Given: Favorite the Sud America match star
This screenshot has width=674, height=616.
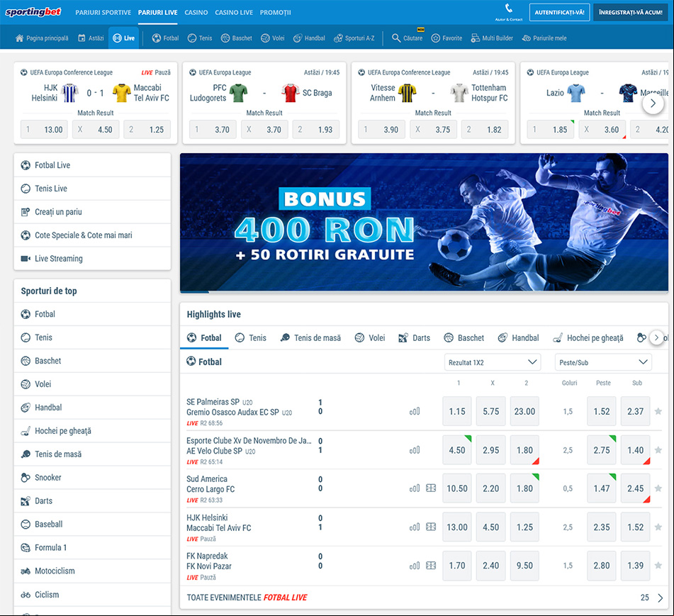Looking at the screenshot, I should pos(658,488).
